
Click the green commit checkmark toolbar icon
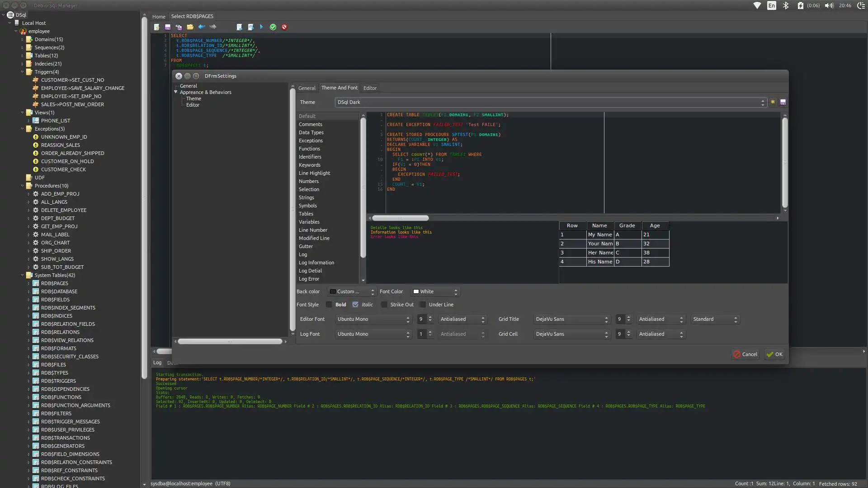pyautogui.click(x=273, y=27)
